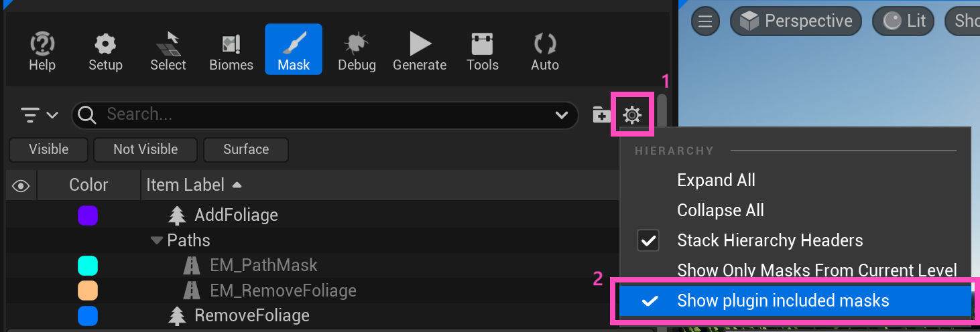Activate the Select tool
This screenshot has height=332, width=980.
pos(168,51)
